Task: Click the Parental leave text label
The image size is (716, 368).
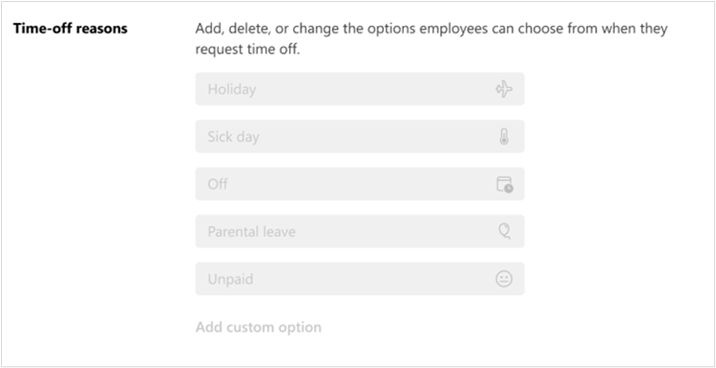Action: click(252, 231)
